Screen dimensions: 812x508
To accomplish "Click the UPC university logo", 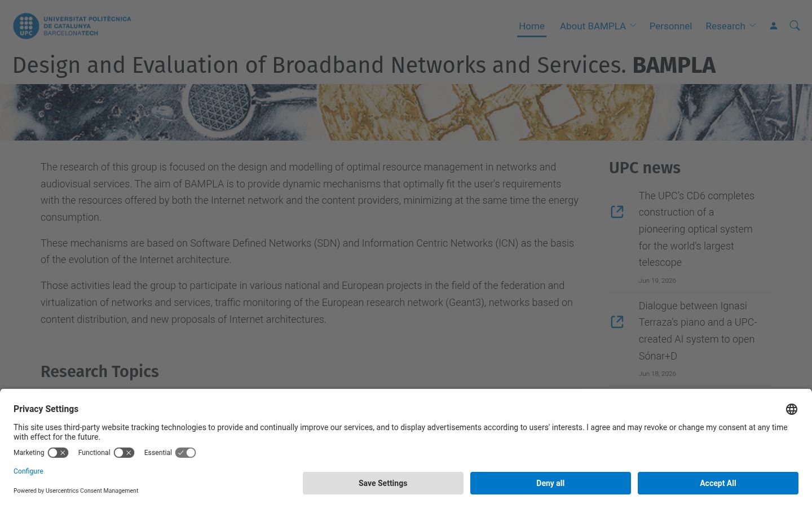I will click(72, 26).
